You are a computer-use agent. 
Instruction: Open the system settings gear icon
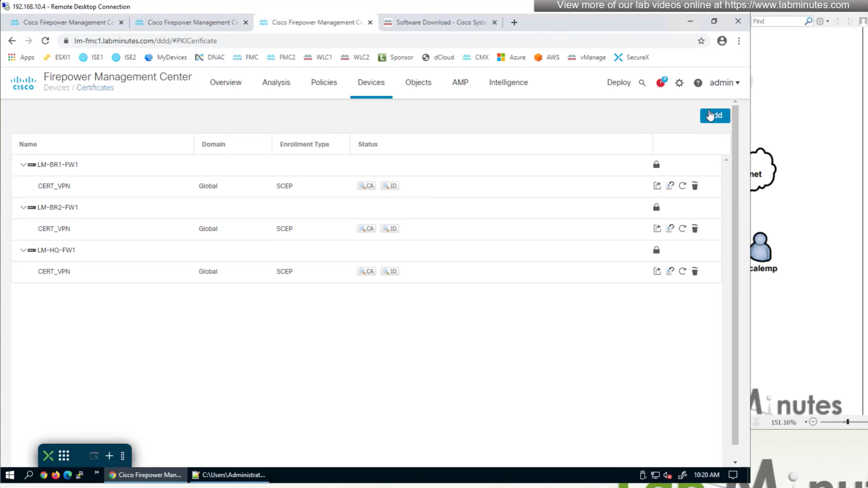pyautogui.click(x=679, y=83)
